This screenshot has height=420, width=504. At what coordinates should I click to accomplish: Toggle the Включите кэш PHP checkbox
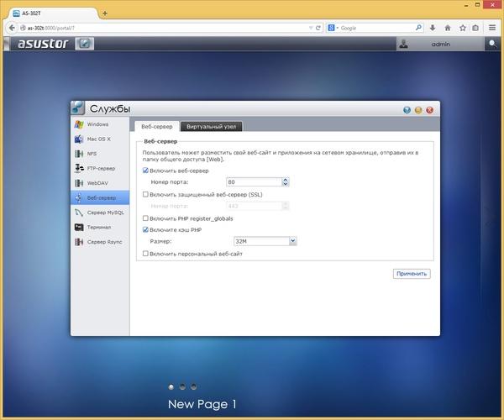pos(145,230)
